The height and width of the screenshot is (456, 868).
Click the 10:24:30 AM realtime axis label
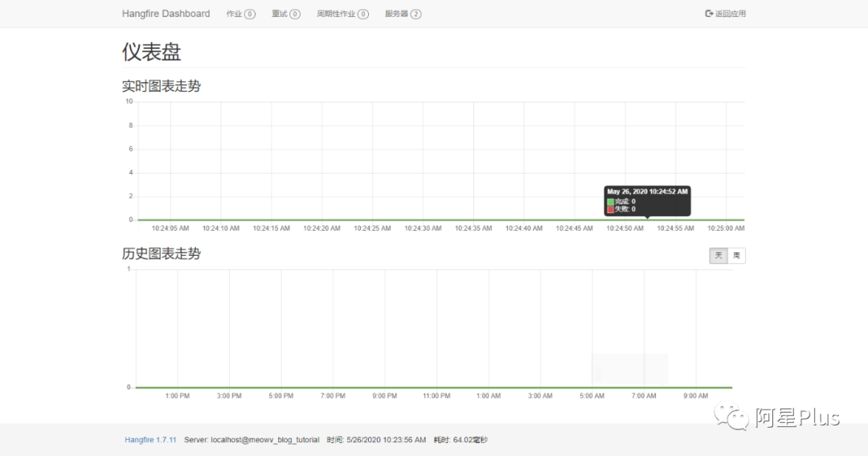[x=423, y=228]
